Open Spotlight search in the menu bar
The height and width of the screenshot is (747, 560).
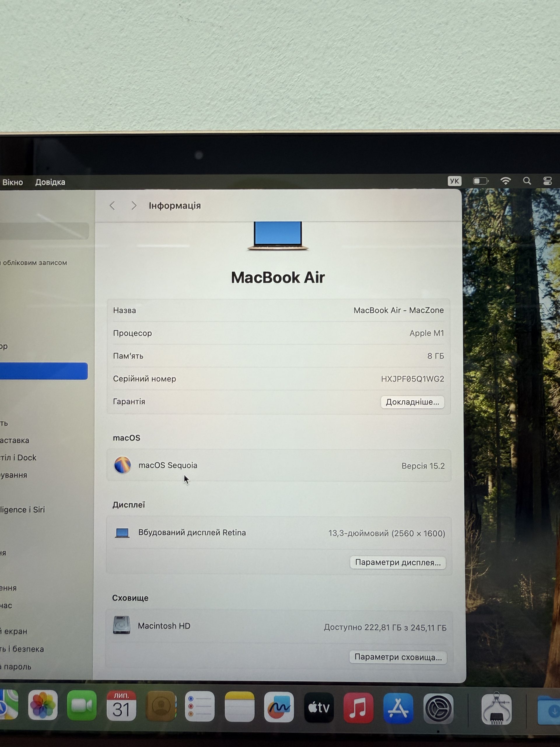click(x=527, y=181)
